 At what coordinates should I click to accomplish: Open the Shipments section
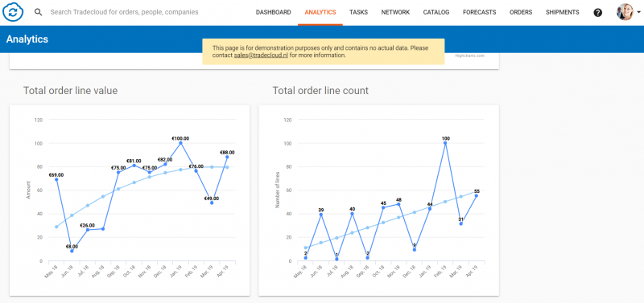562,12
